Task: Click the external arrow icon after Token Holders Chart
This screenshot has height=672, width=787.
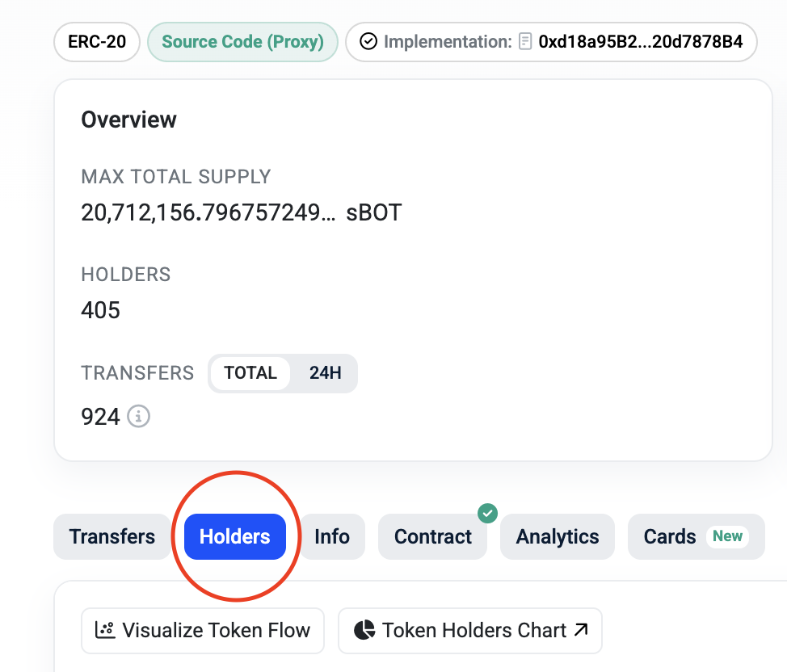Action: 581,630
